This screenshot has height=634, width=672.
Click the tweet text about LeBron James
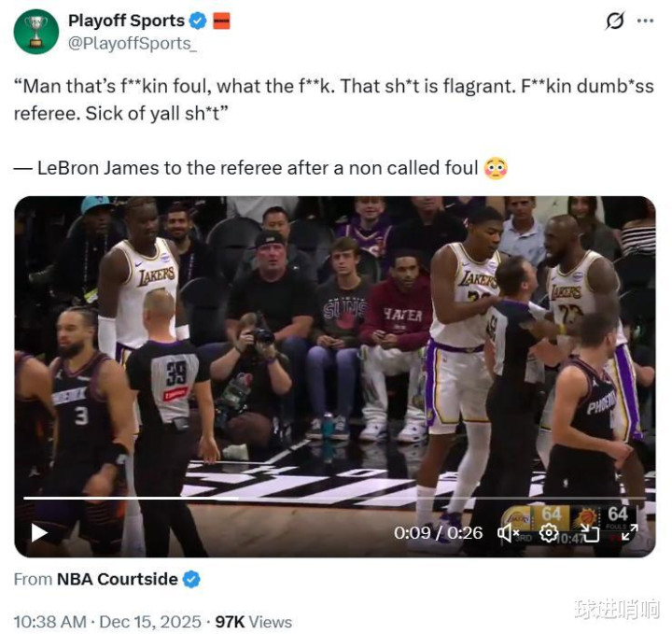coord(260,168)
